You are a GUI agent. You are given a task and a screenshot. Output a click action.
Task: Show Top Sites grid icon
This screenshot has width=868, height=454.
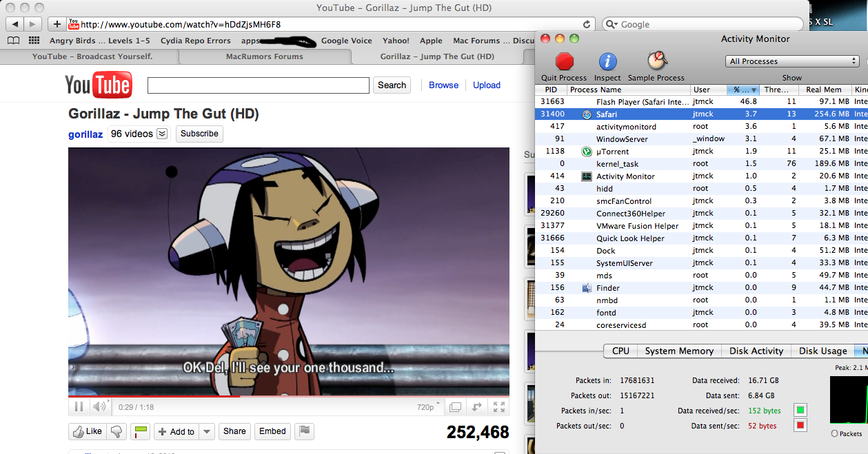(x=33, y=41)
